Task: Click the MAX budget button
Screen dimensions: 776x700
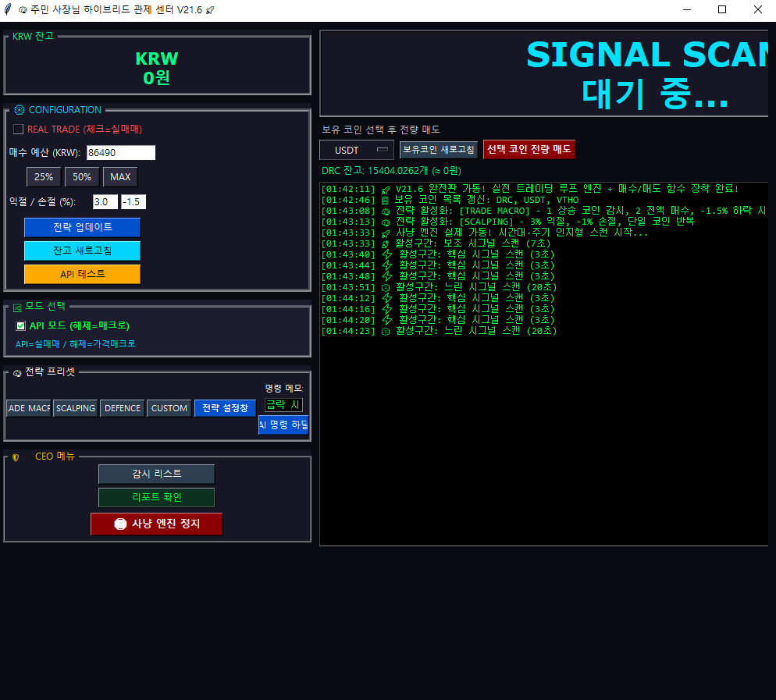Action: coord(120,177)
